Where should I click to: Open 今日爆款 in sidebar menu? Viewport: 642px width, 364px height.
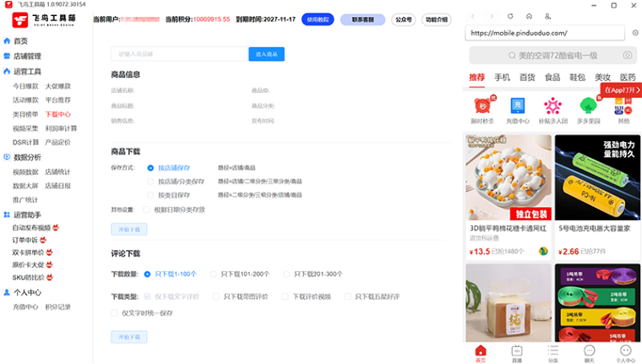coord(25,86)
